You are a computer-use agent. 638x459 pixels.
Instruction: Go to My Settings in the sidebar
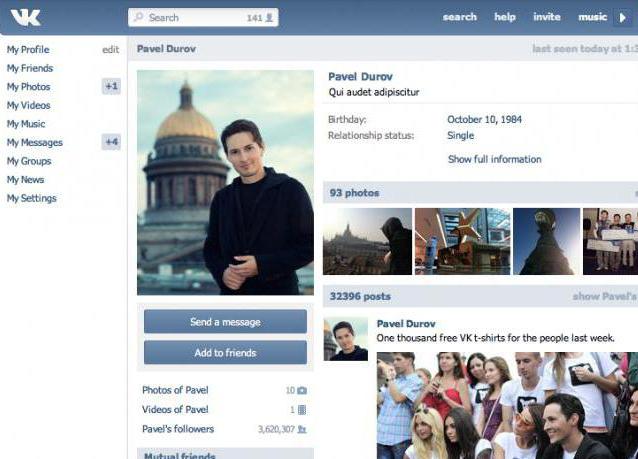click(32, 198)
